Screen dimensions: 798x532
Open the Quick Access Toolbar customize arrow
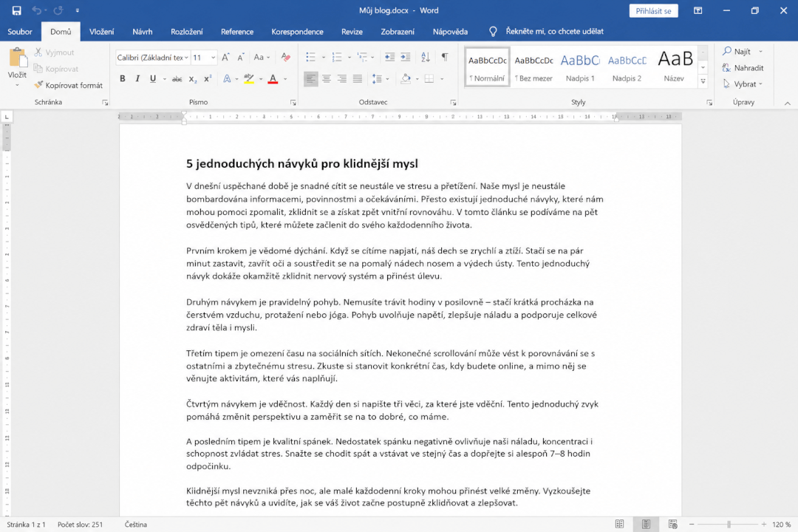pyautogui.click(x=78, y=10)
